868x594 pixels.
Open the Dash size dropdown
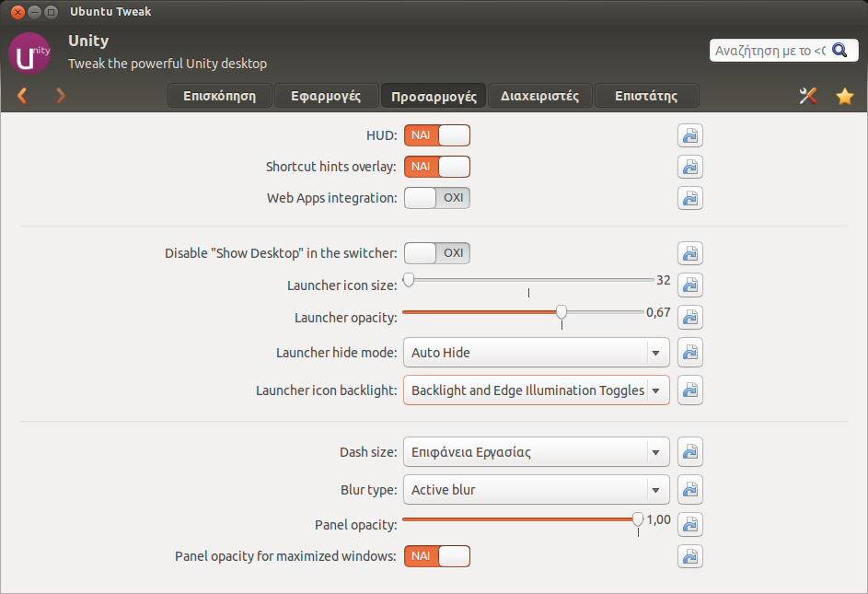536,452
